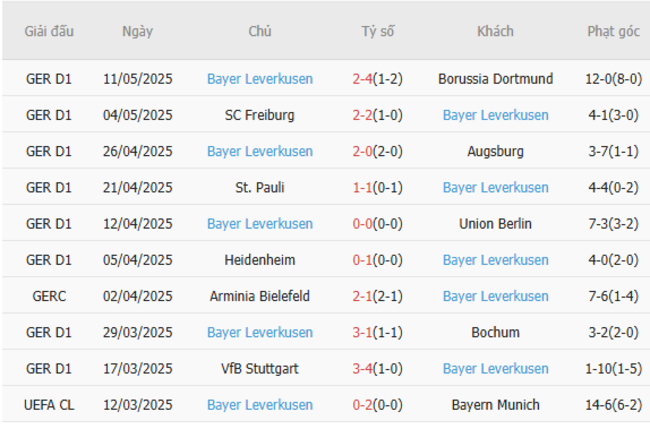Click Bayer Leverkusen in the Heidenheim row
This screenshot has height=429, width=650.
click(495, 260)
